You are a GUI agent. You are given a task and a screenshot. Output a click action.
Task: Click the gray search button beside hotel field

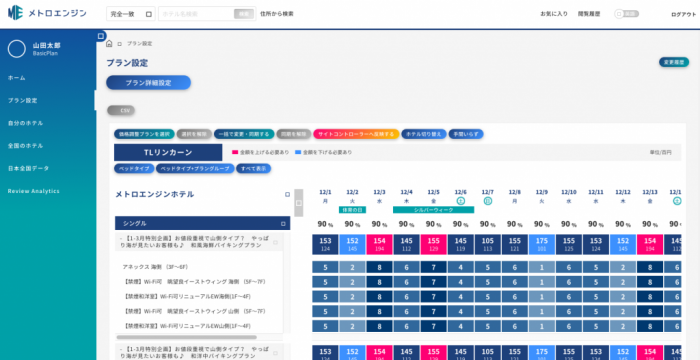click(x=244, y=14)
